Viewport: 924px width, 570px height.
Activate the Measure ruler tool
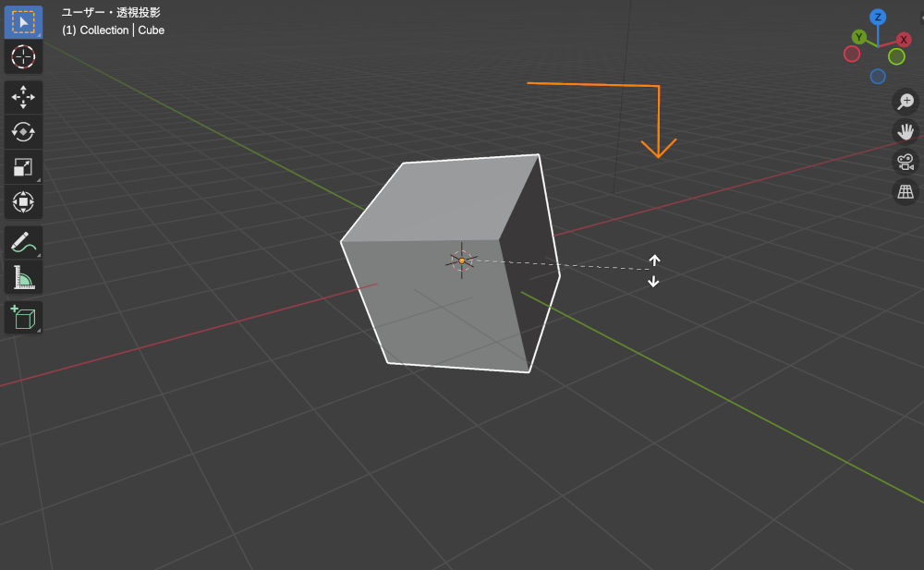[23, 277]
